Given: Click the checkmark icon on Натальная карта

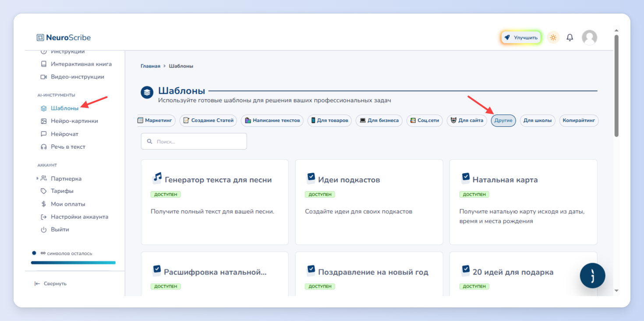Looking at the screenshot, I should pos(465,178).
